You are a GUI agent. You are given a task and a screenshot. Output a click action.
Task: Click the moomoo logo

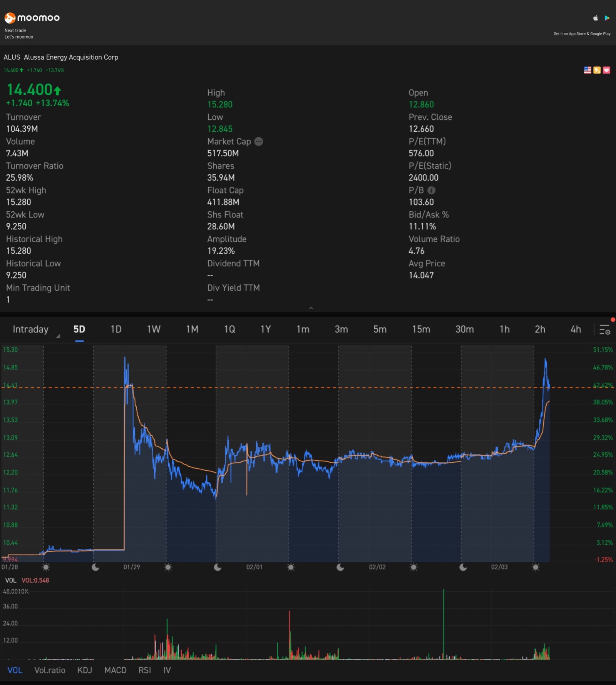32,18
